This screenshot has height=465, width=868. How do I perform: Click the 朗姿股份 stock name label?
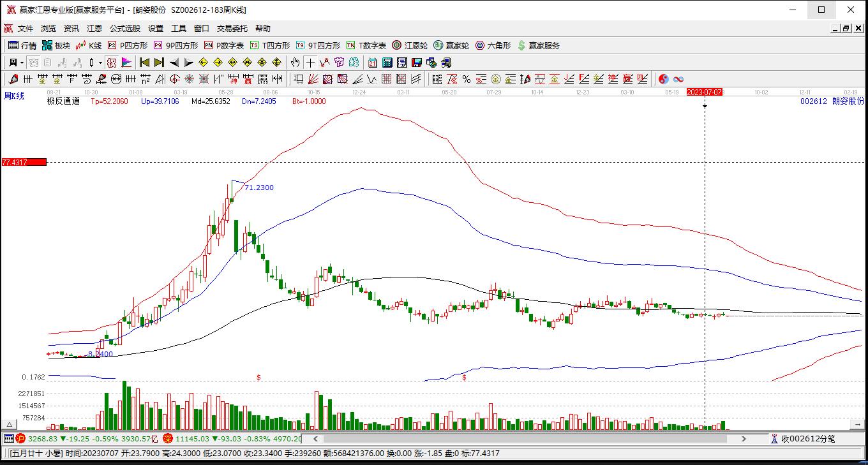pos(849,101)
